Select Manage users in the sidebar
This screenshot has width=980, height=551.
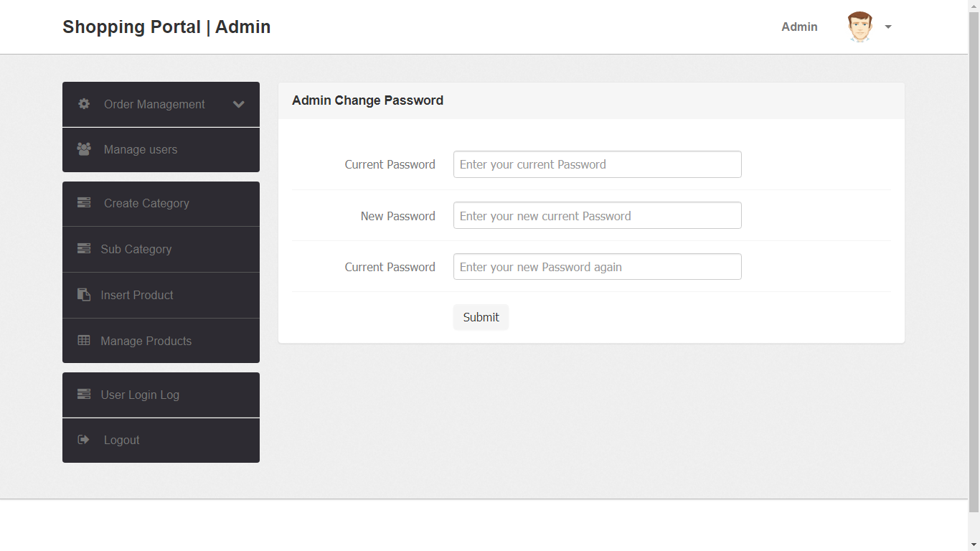click(x=141, y=149)
